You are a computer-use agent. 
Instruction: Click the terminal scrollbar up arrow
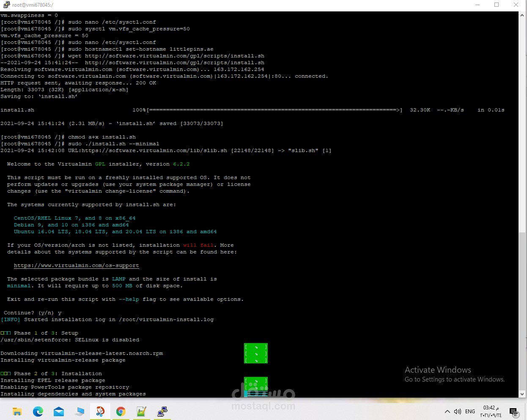(522, 15)
